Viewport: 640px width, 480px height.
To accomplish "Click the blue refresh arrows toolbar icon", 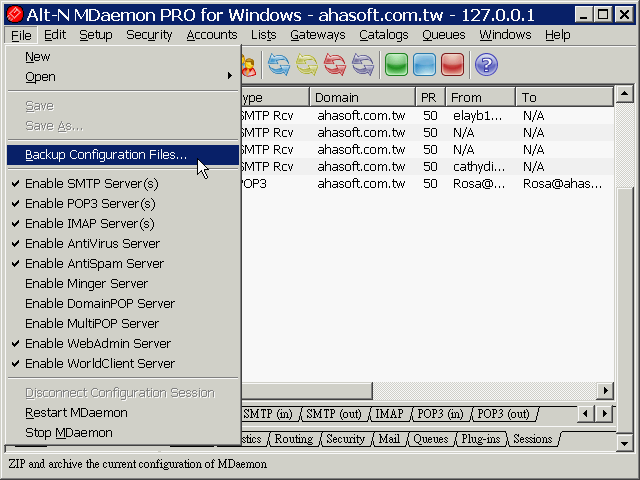I will 279,64.
